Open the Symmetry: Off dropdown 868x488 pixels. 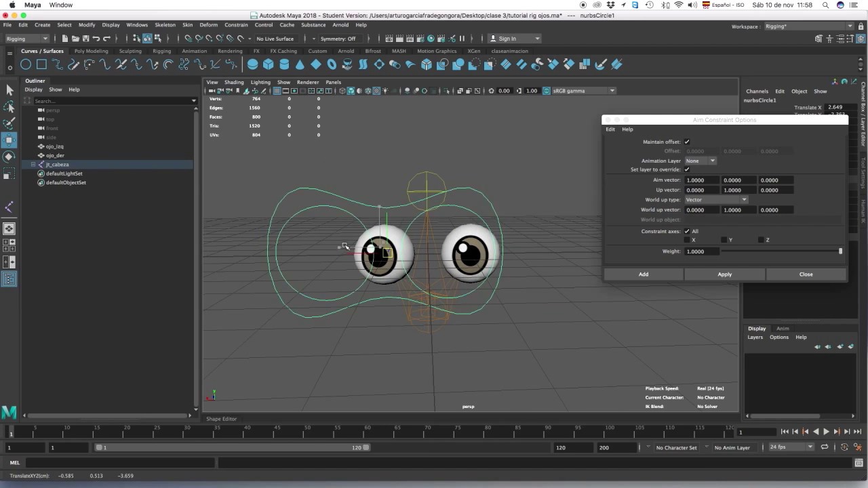(x=342, y=39)
